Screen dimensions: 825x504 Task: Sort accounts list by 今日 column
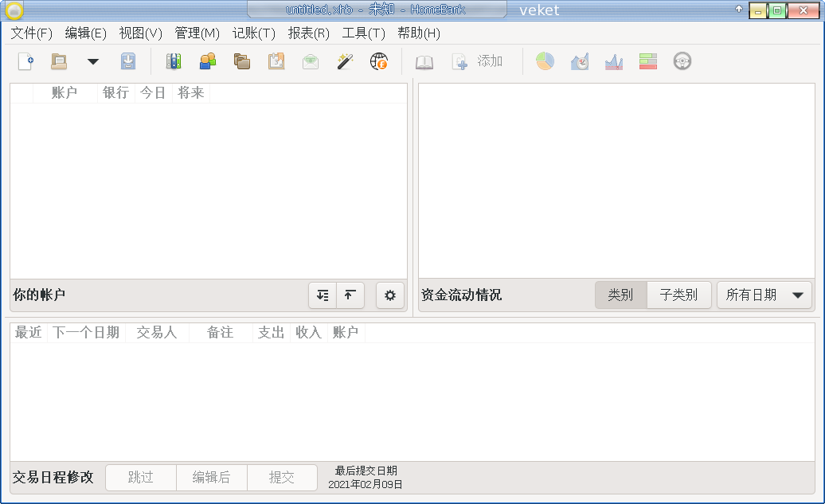pos(153,93)
